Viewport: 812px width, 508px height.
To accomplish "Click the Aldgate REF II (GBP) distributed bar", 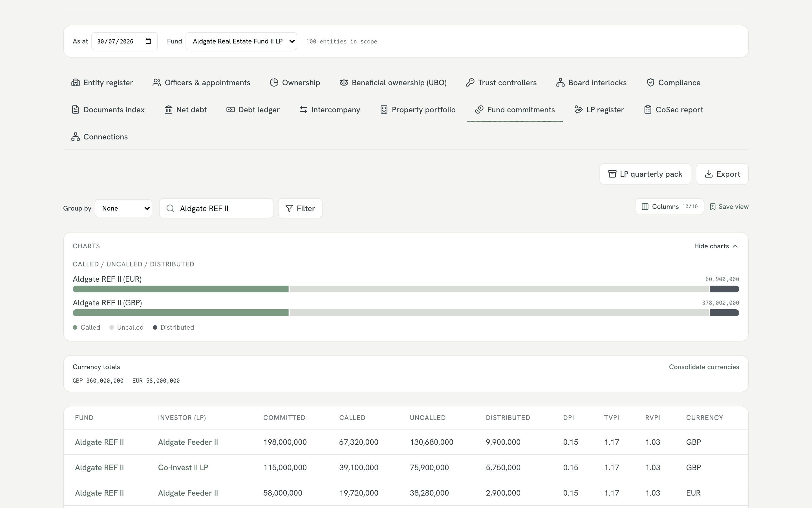I will click(x=724, y=313).
